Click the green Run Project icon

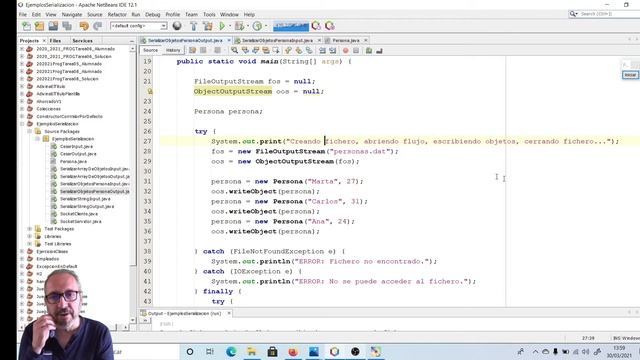pos(222,26)
